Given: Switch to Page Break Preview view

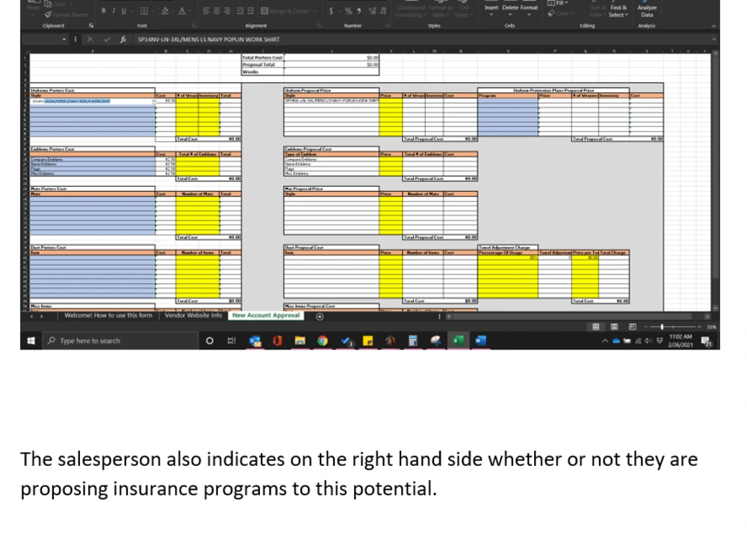Looking at the screenshot, I should tap(632, 327).
